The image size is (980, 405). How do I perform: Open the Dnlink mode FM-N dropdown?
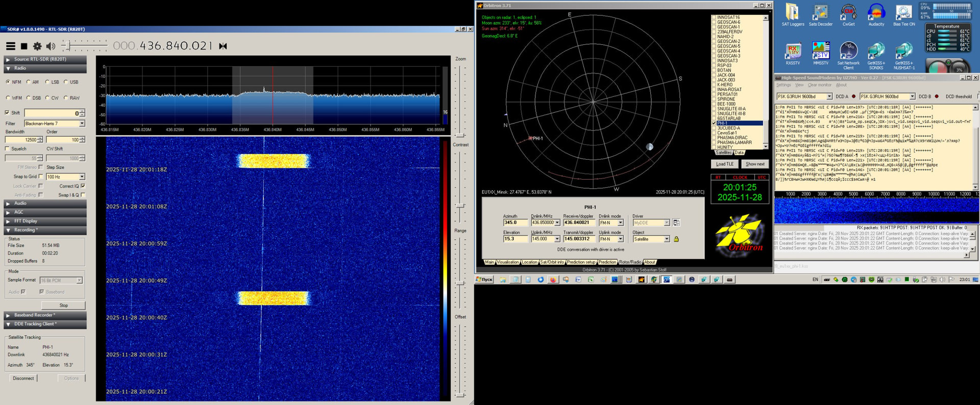pyautogui.click(x=621, y=223)
